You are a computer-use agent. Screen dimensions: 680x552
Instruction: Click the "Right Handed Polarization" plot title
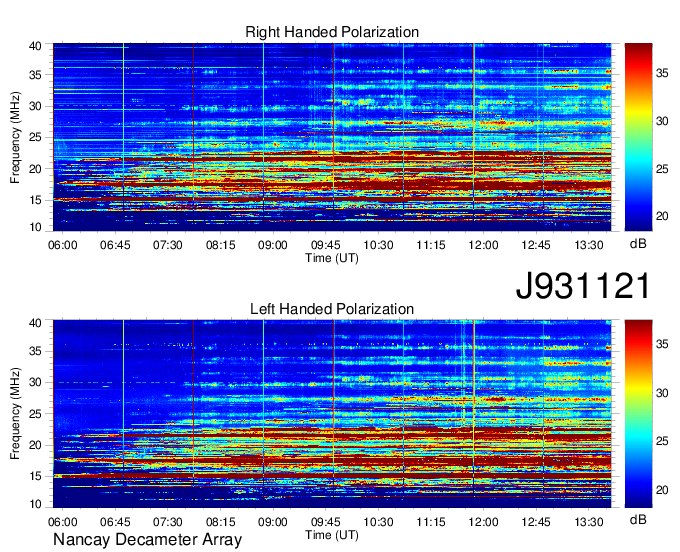coord(332,32)
